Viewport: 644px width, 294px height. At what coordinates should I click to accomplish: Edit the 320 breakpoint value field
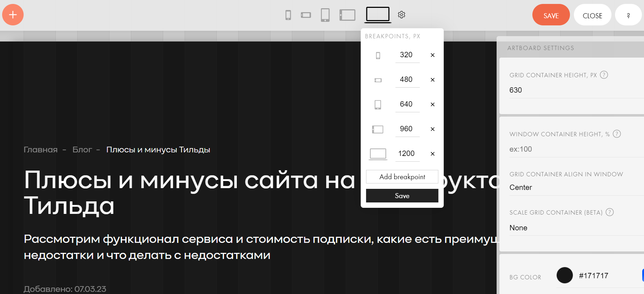[x=407, y=55]
